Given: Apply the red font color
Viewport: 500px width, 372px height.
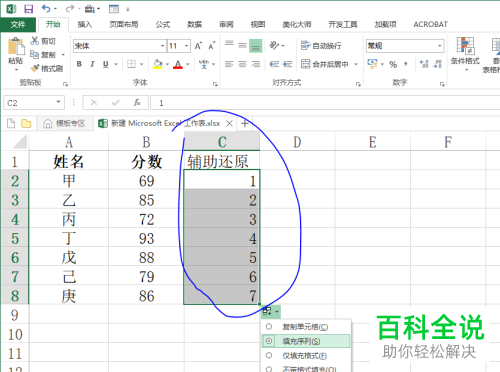Looking at the screenshot, I should point(178,64).
